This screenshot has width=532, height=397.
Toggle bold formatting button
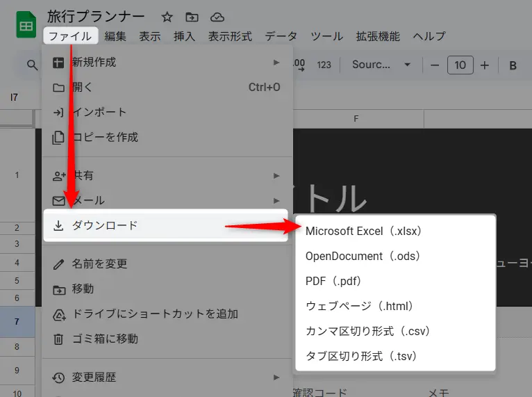513,65
